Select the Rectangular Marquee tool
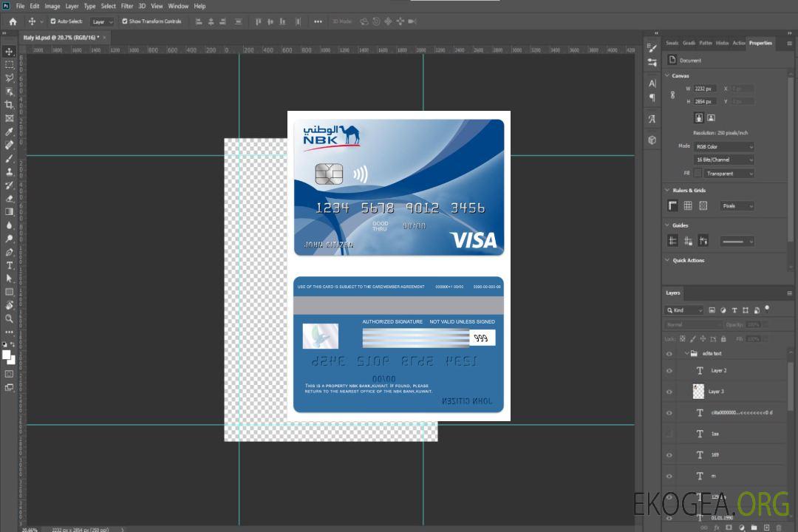This screenshot has height=532, width=798. [9, 65]
